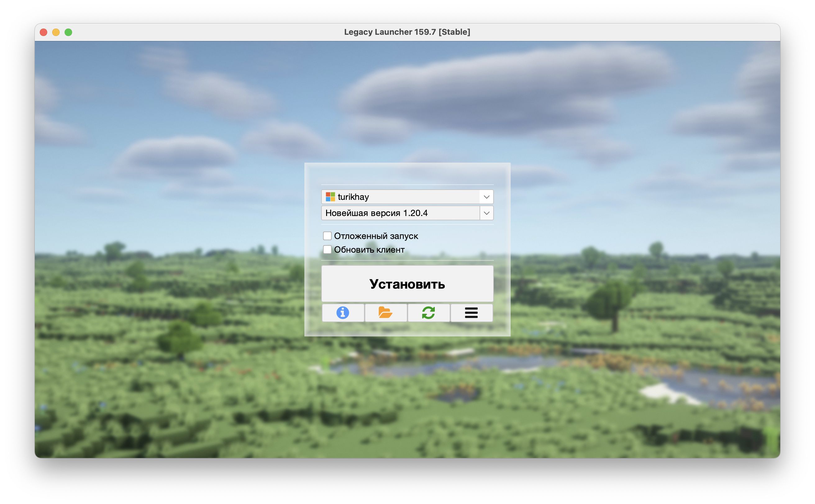
Task: Open the game folder with orange folder icon
Action: click(x=386, y=313)
